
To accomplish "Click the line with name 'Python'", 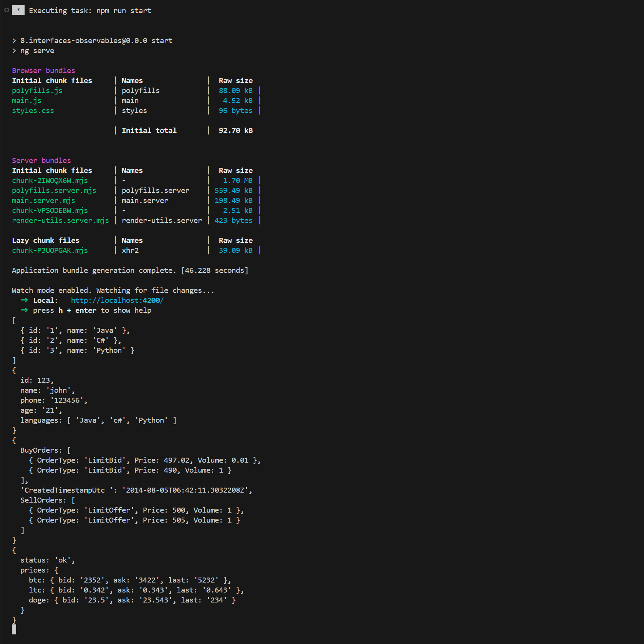I will 77,350.
